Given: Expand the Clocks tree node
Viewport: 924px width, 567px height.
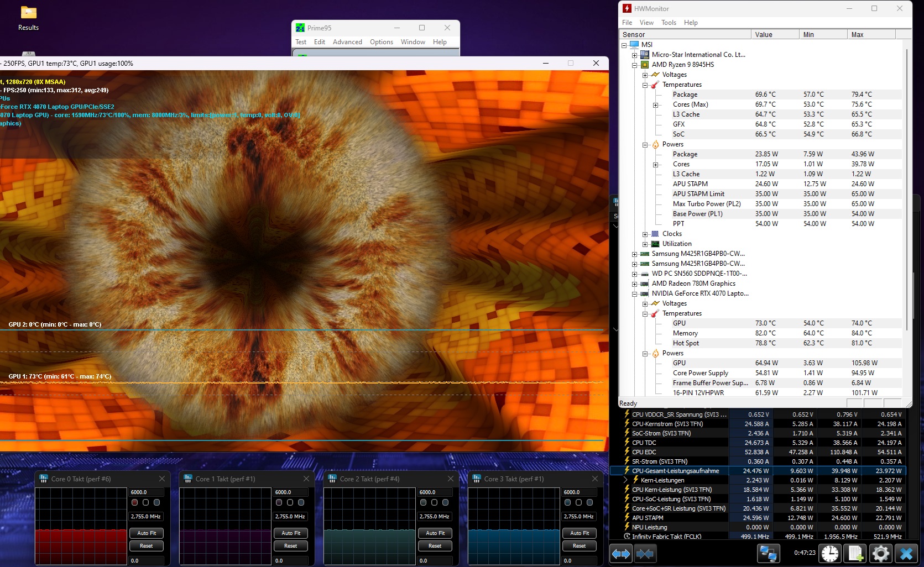Looking at the screenshot, I should point(645,234).
